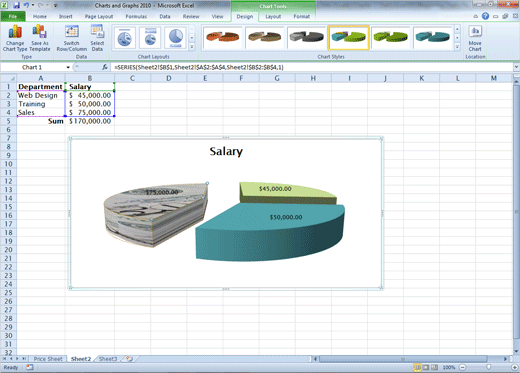Switch Row/Column of chart data
520x373 pixels.
72,38
